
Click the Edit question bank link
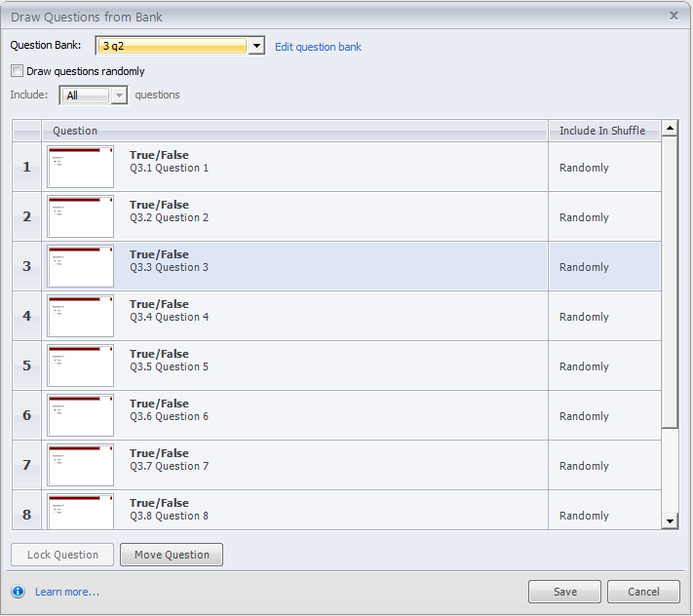(x=318, y=47)
